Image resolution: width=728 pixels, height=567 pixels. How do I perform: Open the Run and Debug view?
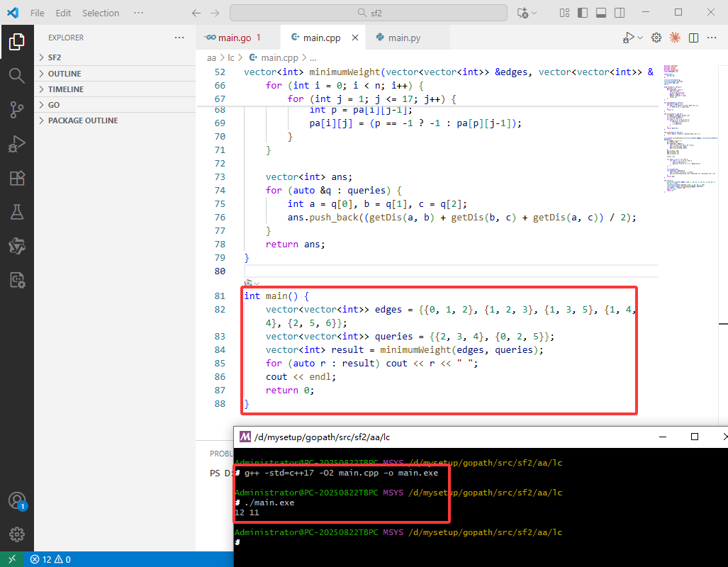(x=17, y=144)
